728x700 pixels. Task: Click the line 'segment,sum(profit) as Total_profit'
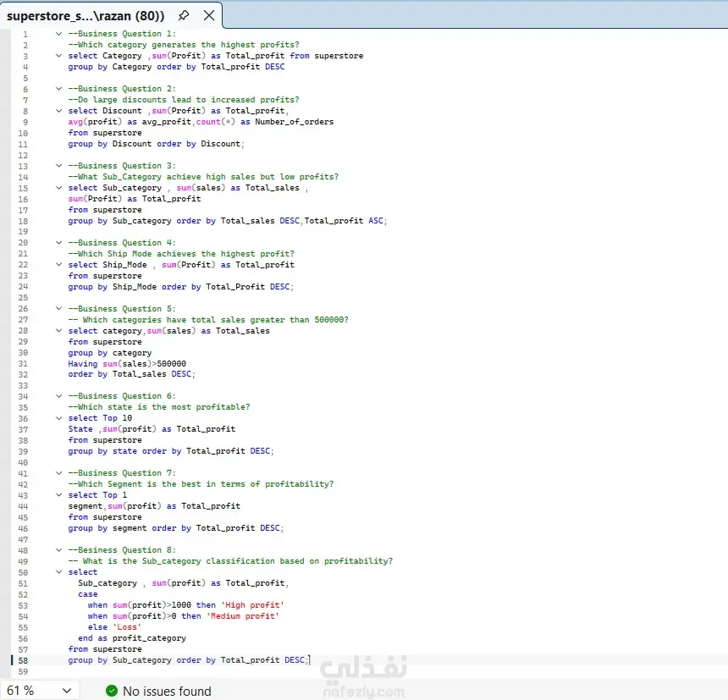(x=154, y=506)
